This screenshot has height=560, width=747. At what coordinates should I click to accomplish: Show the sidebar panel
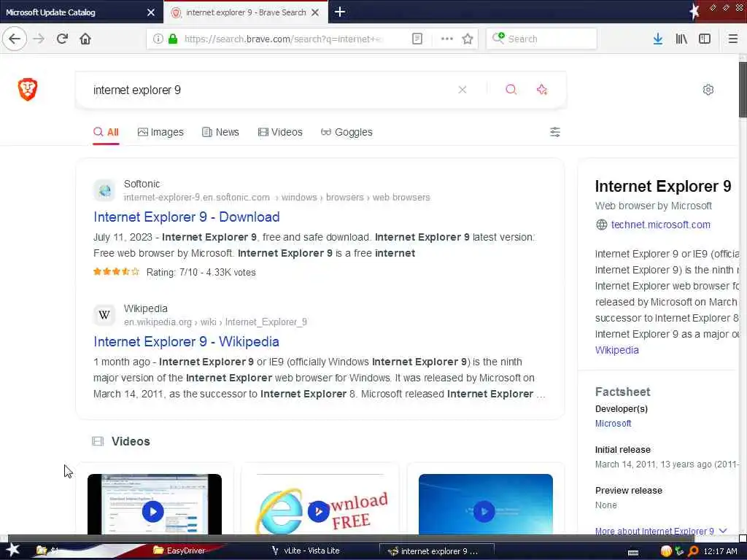[x=704, y=39]
